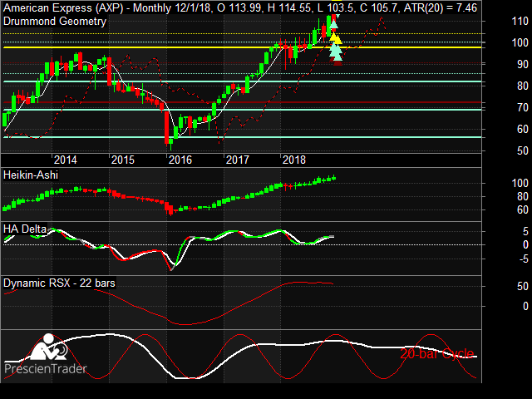
Task: Click the yellow projected triangle marker
Action: click(335, 38)
